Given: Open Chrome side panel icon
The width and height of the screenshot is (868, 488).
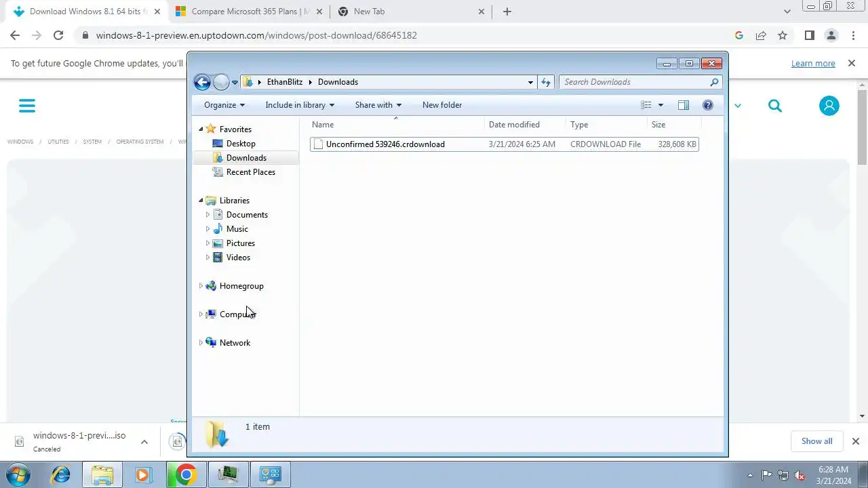Looking at the screenshot, I should [809, 35].
